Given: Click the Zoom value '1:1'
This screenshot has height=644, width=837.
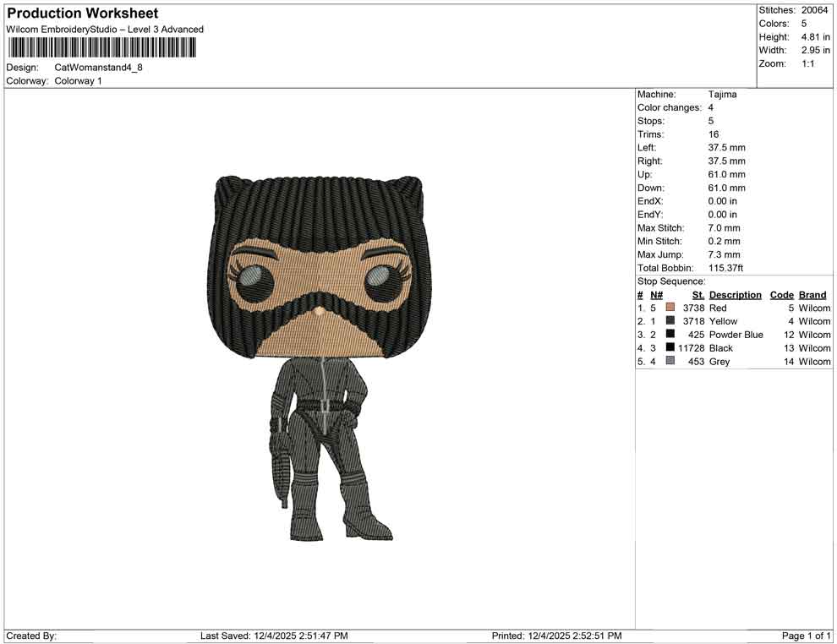Looking at the screenshot, I should (x=807, y=63).
